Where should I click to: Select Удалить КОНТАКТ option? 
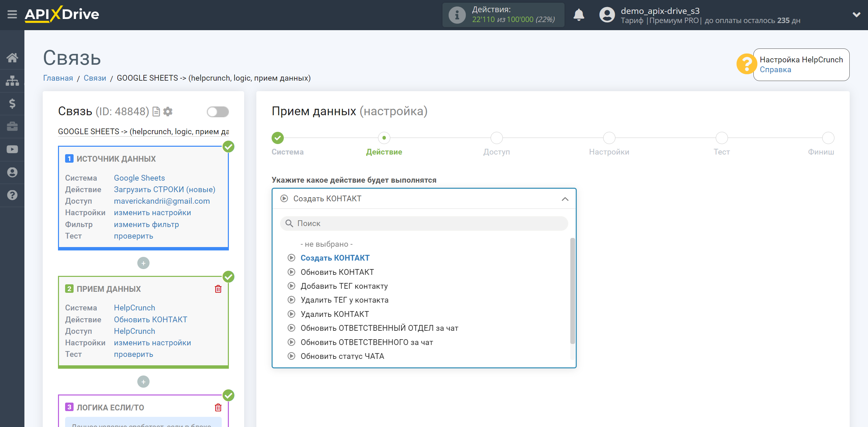click(x=335, y=314)
